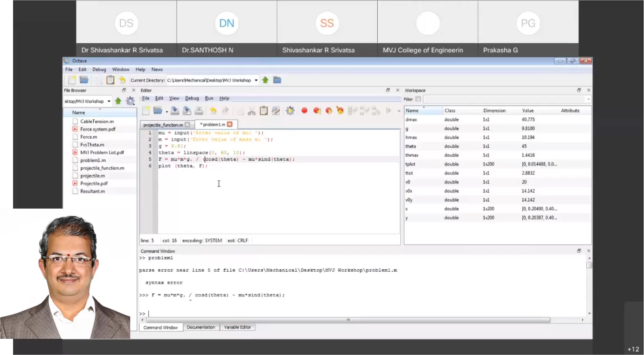Open recent files arrow beside Editor open icon
Image resolution: width=644 pixels, height=355 pixels.
[166, 111]
